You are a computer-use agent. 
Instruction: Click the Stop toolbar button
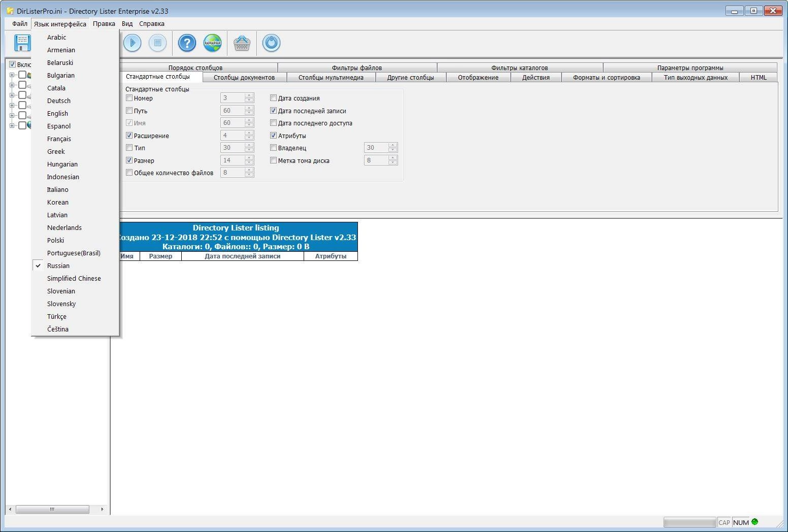coord(158,43)
